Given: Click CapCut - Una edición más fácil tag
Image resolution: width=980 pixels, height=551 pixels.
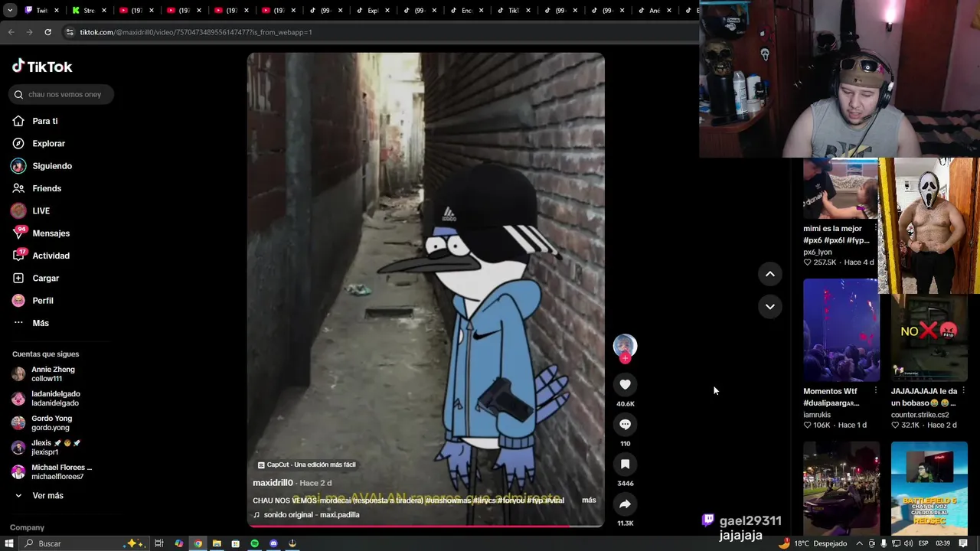Looking at the screenshot, I should click(x=306, y=465).
